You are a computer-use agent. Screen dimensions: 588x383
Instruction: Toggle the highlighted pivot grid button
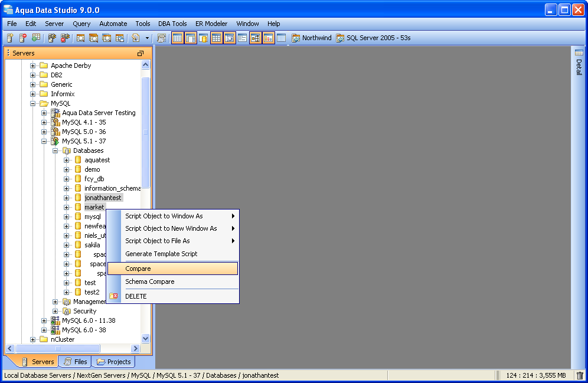pyautogui.click(x=229, y=38)
